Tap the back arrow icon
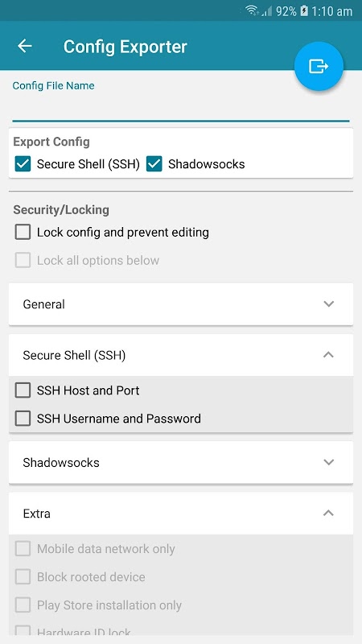The width and height of the screenshot is (362, 644). (25, 46)
